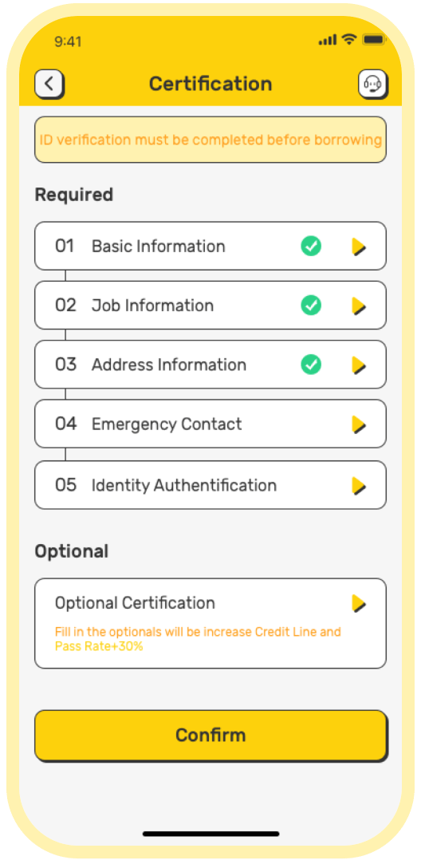Expand Optional Certification via its arrow

point(359,603)
